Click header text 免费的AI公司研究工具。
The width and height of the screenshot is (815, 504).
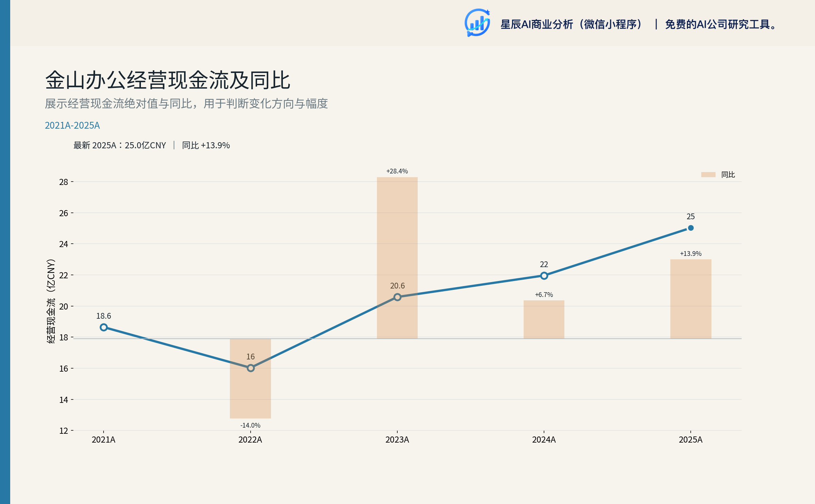720,24
